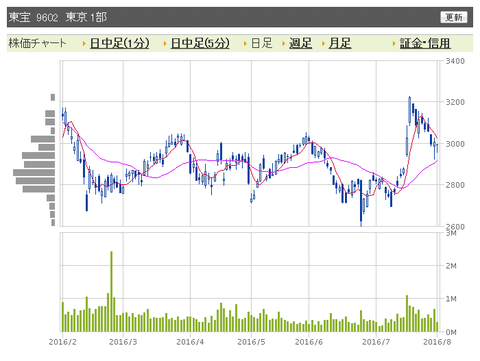
Task: Click the 株価チャート label
Action: coord(37,43)
